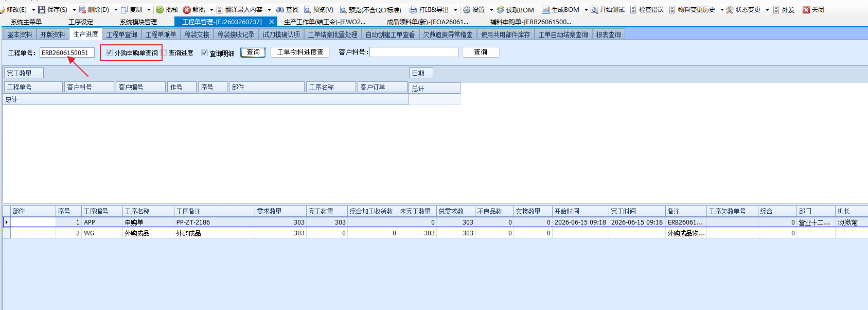Click the 读取BOM refresh icon
Screen dimensions: 868x310
(x=500, y=10)
